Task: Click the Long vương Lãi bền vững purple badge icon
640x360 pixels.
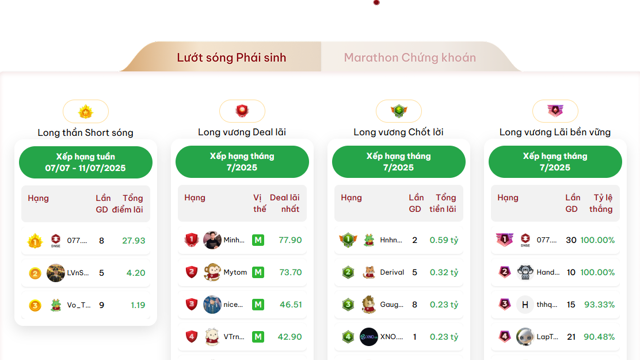Action: click(555, 111)
